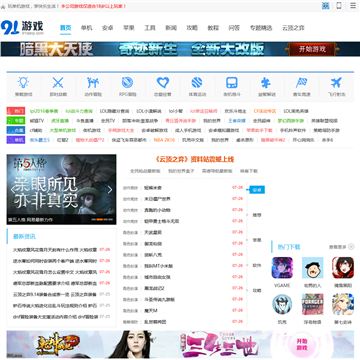Click the pink 开始游戏 button on bottom banner

(302, 345)
